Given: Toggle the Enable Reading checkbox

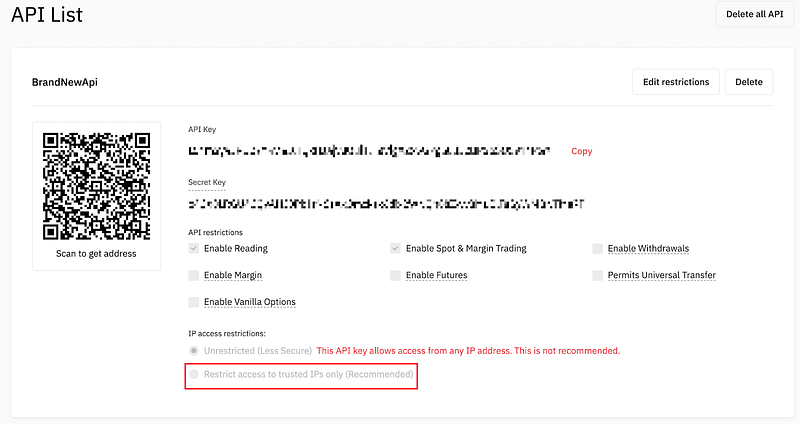Looking at the screenshot, I should [x=194, y=248].
